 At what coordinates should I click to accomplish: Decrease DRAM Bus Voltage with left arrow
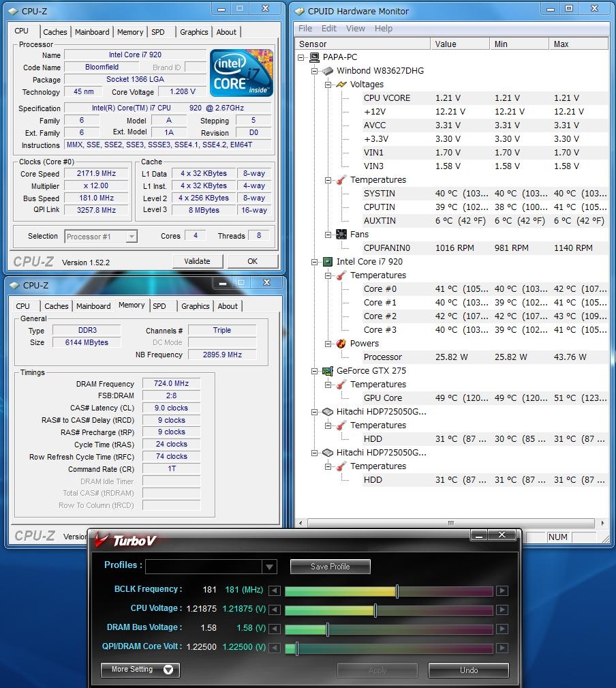[275, 629]
